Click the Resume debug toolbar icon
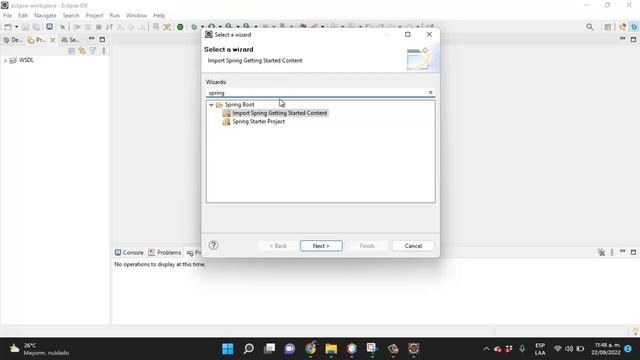The width and height of the screenshot is (640, 360). pyautogui.click(x=77, y=27)
